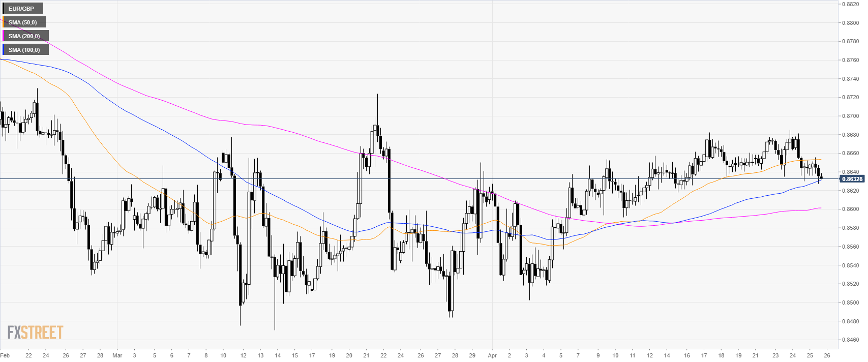Click the 0.8500 price axis label
868x362 pixels.
pos(850,303)
